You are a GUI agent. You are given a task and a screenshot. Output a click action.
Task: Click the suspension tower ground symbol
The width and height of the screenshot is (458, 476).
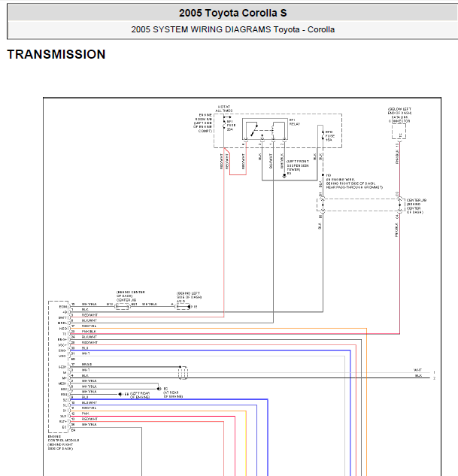click(x=284, y=176)
